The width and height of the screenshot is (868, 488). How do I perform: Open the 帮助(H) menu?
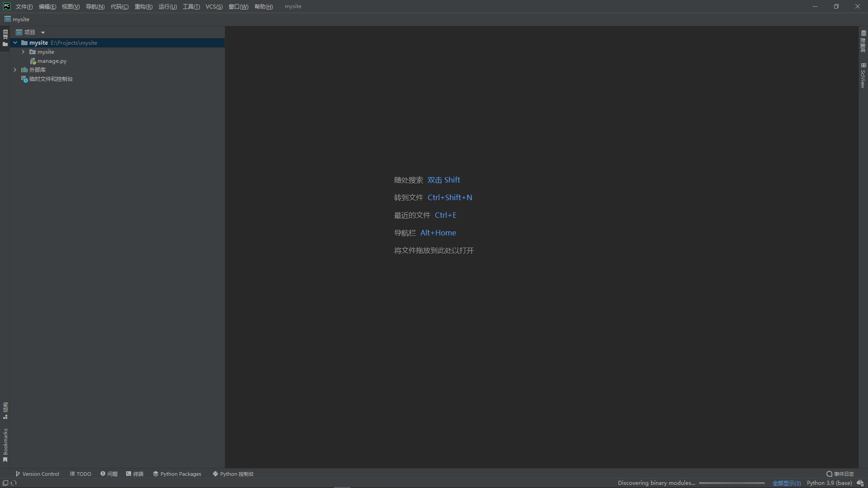(x=264, y=6)
